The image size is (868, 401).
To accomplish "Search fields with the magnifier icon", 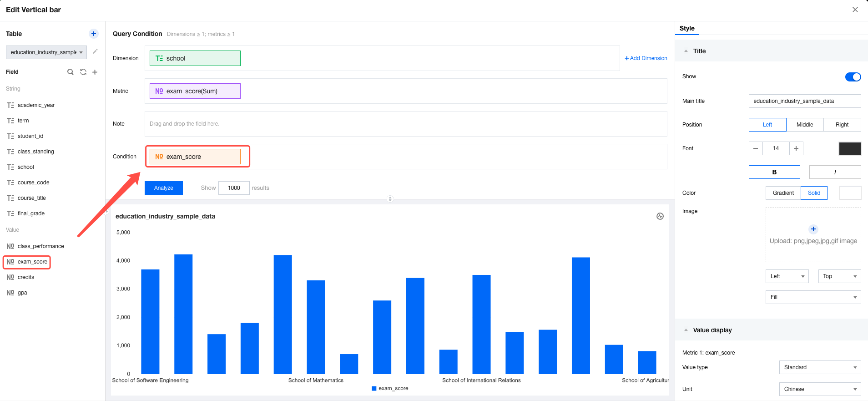I will point(71,72).
